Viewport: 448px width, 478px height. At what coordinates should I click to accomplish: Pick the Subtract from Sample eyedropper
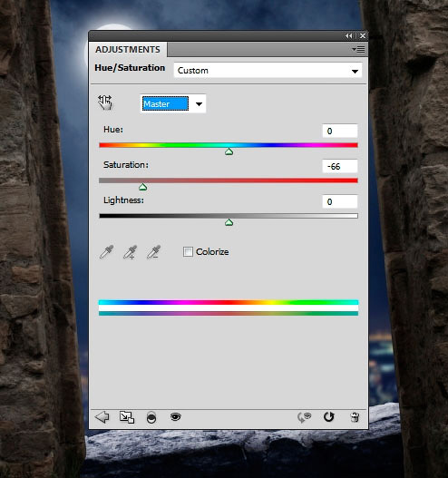click(153, 252)
